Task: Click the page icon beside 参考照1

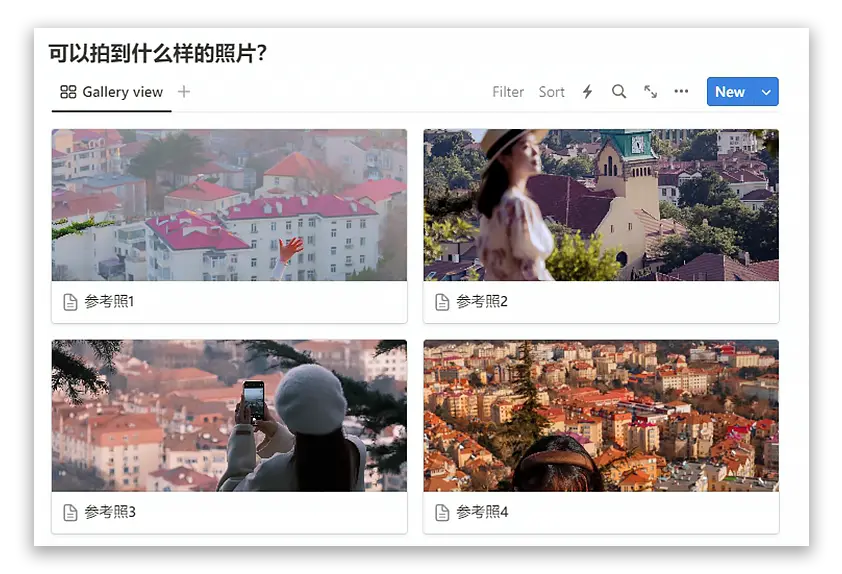Action: point(70,302)
